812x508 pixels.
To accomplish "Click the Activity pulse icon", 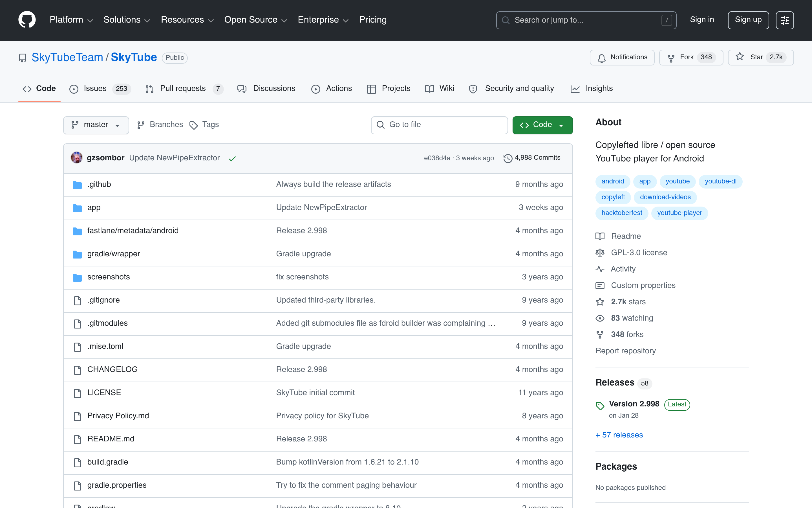I will tap(600, 269).
